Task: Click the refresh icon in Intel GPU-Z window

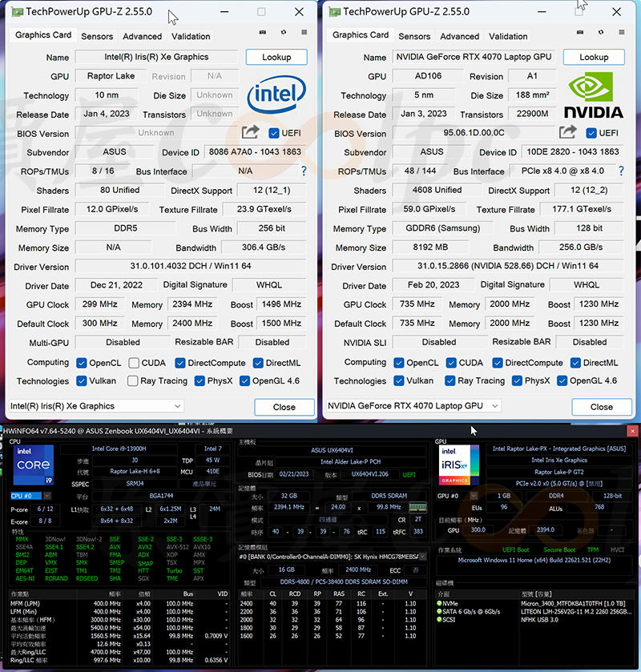Action: point(284,32)
